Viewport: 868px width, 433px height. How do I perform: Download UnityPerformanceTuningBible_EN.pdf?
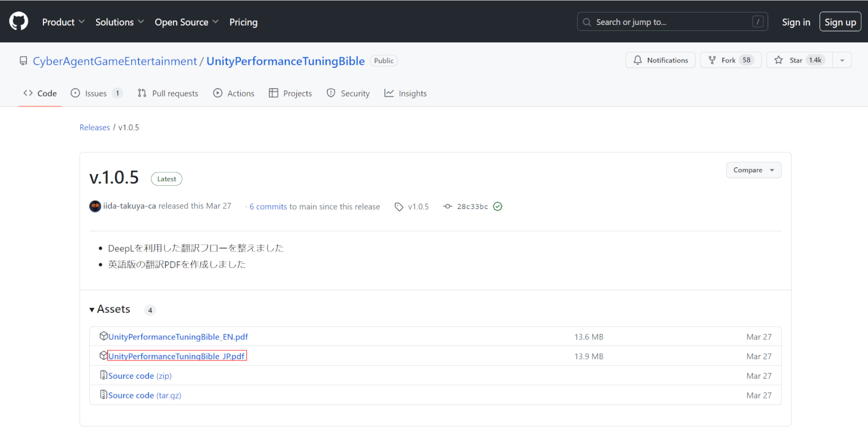pyautogui.click(x=178, y=337)
